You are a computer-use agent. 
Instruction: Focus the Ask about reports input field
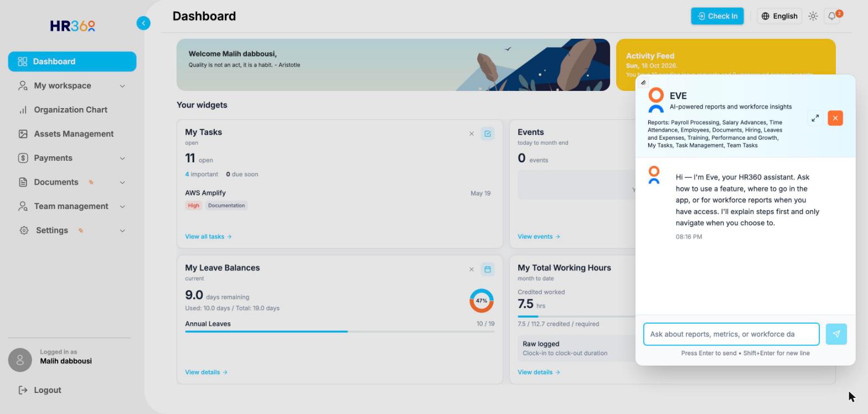pyautogui.click(x=731, y=334)
